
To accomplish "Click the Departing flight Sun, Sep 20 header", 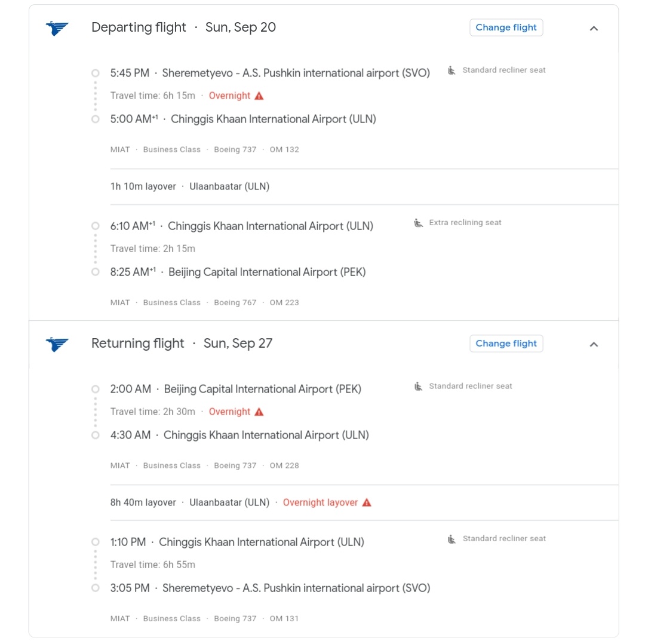I will 183,27.
